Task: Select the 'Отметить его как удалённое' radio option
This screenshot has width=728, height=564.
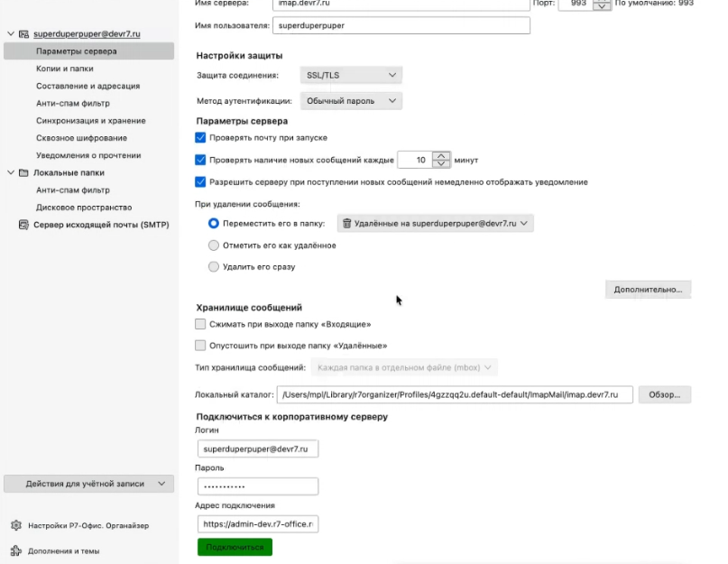Action: (214, 245)
